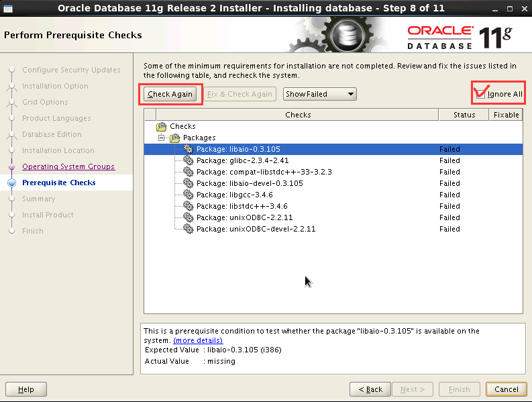532x402 pixels.
Task: Select row Package: glibc-2.3.4-2.41
Action: pos(333,160)
